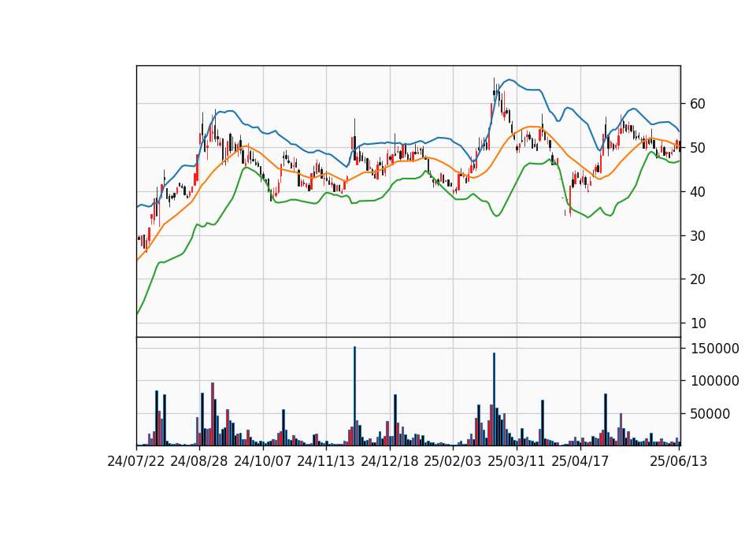Click the 25/03/11 date label
The height and width of the screenshot is (543, 756).
click(x=517, y=461)
